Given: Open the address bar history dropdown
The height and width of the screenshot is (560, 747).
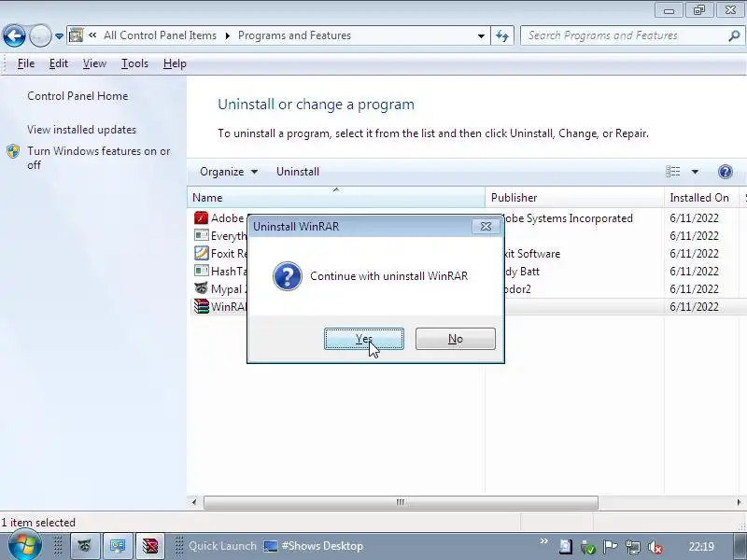Looking at the screenshot, I should pos(481,35).
